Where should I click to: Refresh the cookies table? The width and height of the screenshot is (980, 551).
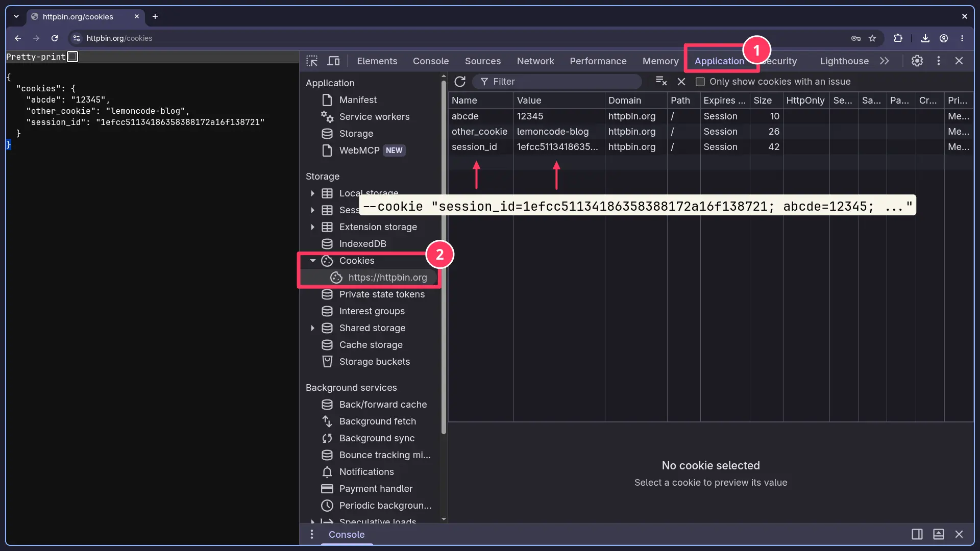click(460, 82)
